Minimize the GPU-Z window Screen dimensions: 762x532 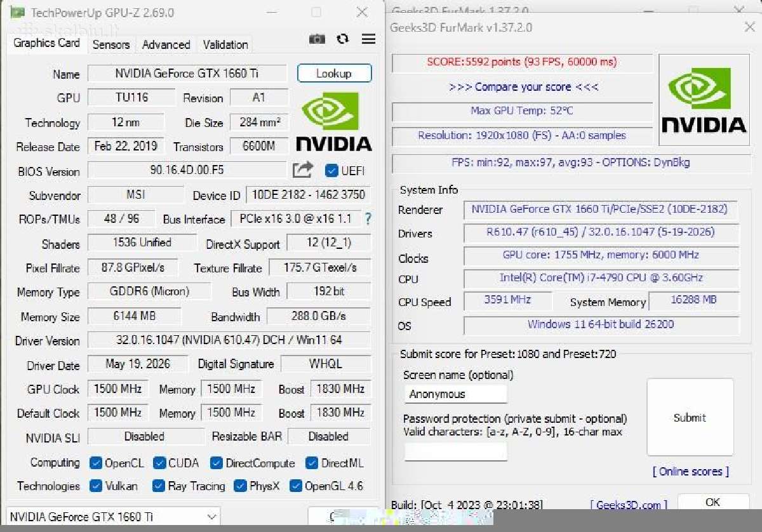271,12
